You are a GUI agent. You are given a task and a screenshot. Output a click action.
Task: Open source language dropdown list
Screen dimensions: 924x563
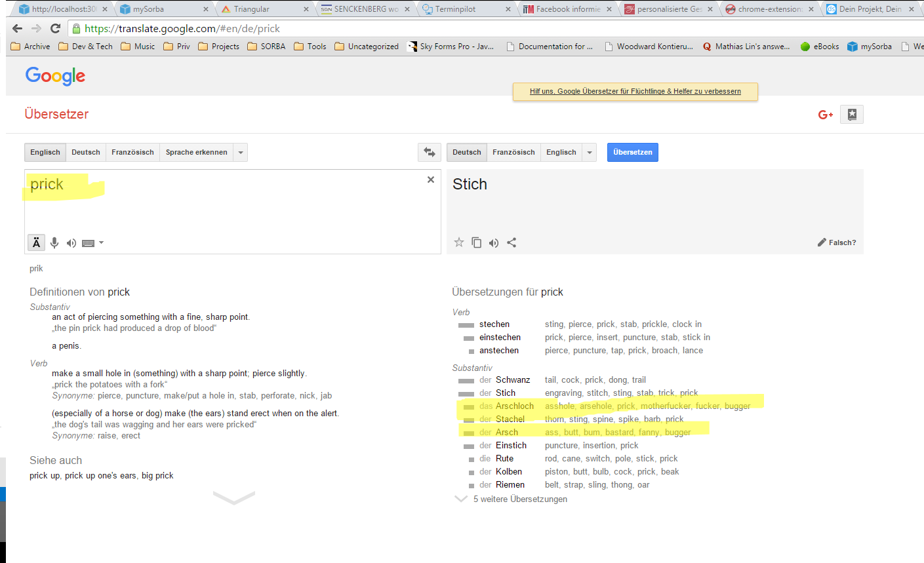(241, 152)
